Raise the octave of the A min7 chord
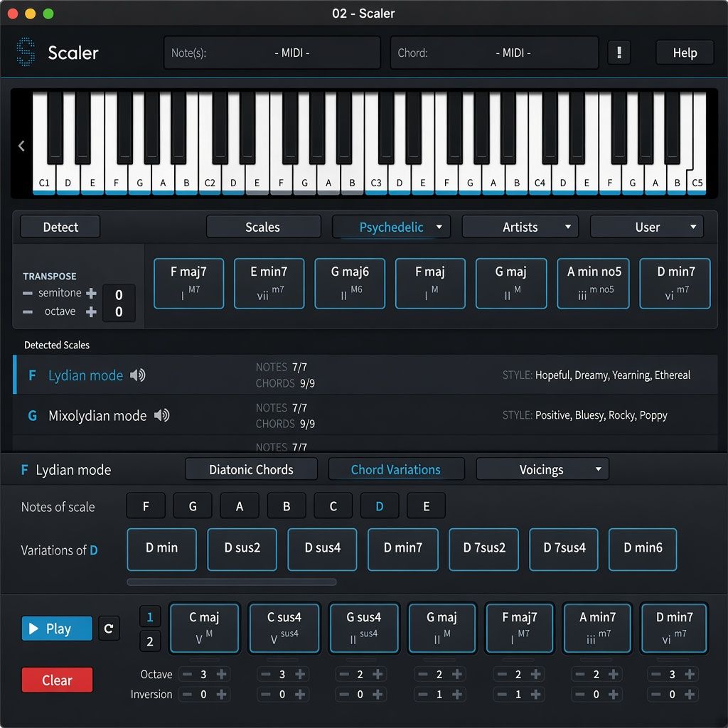Viewport: 728px width, 728px height. coord(614,674)
